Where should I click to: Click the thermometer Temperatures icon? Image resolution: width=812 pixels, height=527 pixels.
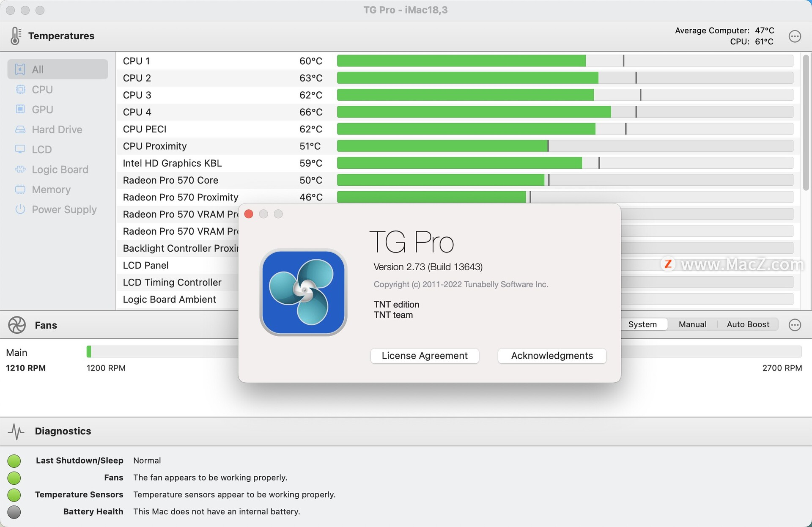coord(16,36)
